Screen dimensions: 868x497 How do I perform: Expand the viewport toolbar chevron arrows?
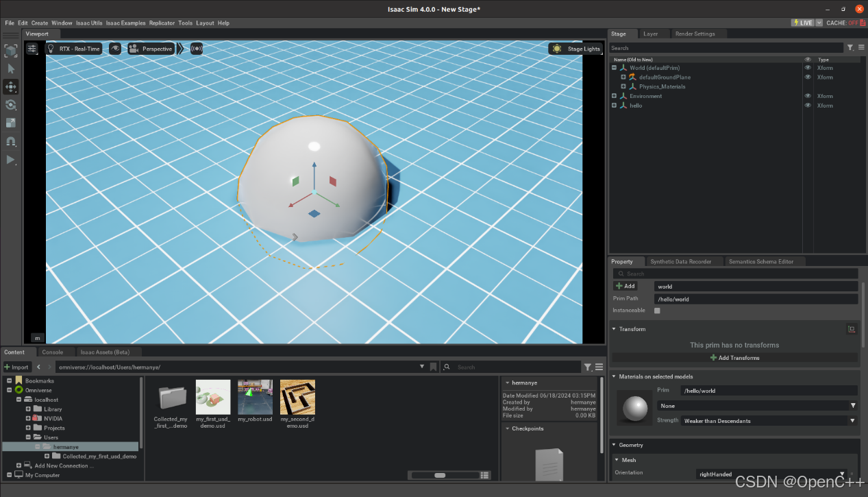click(x=180, y=49)
